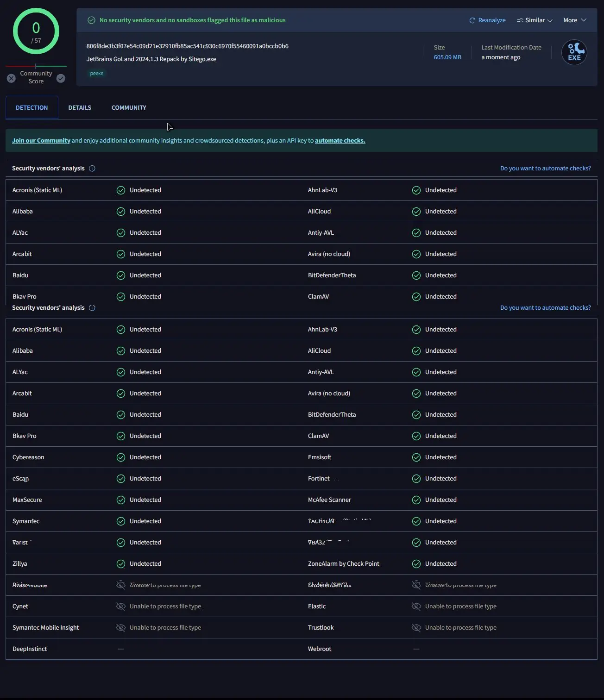Click the DeepInstinct vendor name
Viewport: 604px width, 700px height.
coord(30,649)
